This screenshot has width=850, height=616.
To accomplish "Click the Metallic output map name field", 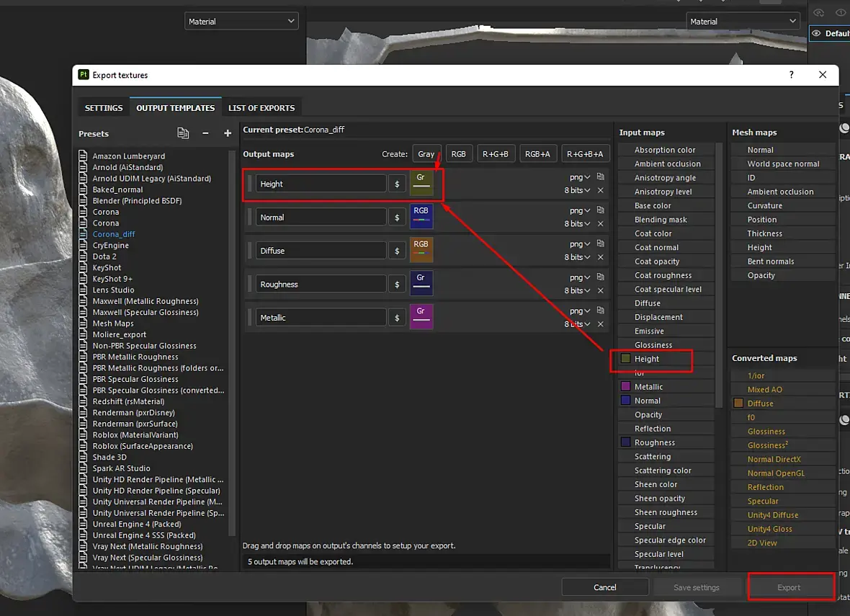I will tap(321, 318).
